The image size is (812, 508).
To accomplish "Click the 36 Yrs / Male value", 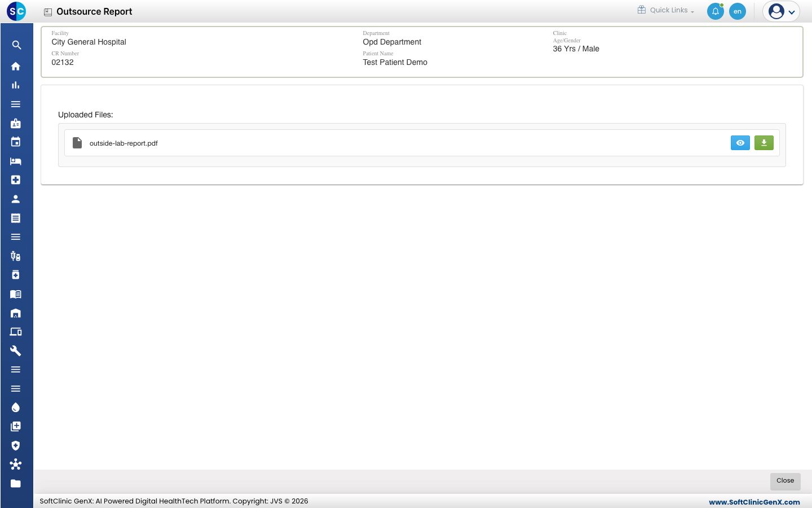I will tap(576, 49).
